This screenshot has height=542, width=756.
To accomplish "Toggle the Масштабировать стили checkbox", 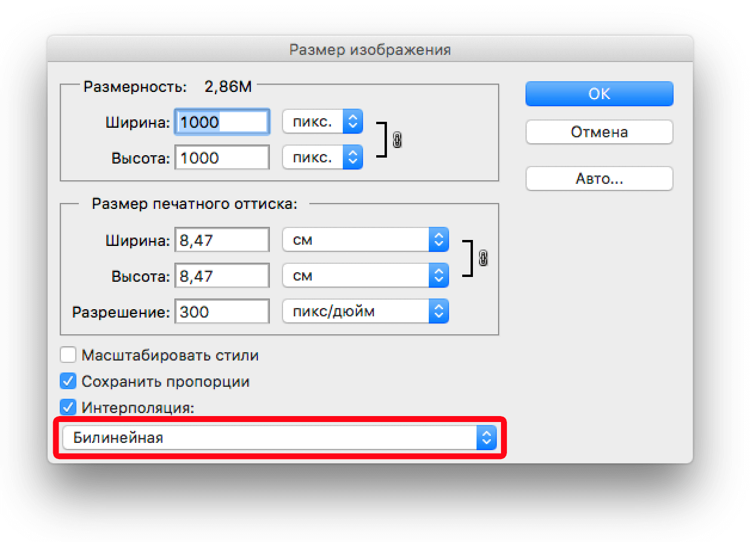I will pyautogui.click(x=69, y=356).
